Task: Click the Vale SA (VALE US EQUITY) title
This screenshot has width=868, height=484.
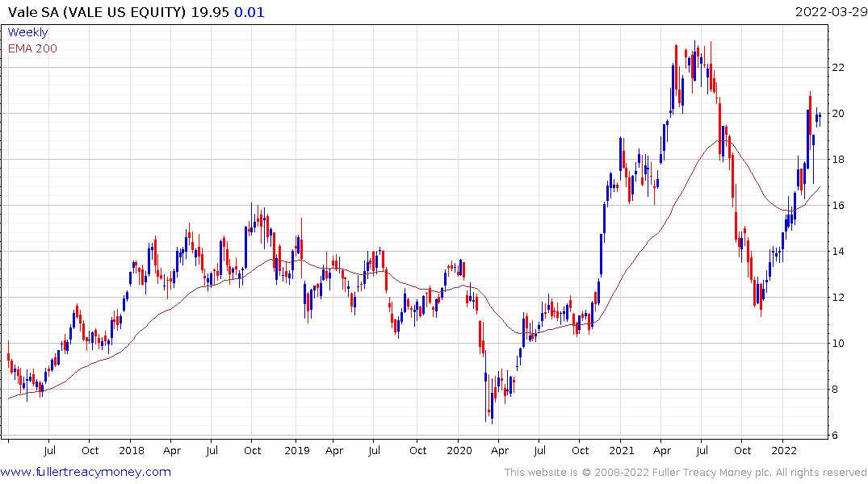Action: (x=97, y=12)
